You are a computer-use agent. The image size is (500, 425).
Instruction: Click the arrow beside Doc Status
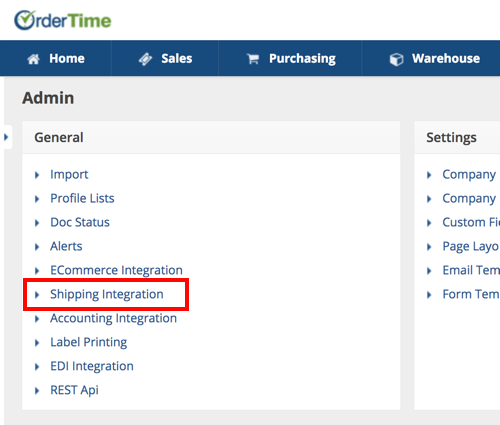coord(37,223)
